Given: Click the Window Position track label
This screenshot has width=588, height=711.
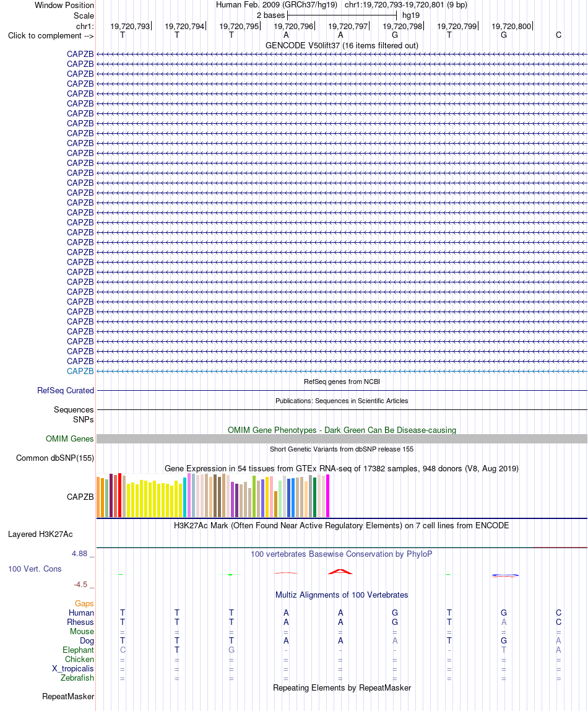Looking at the screenshot, I should (64, 6).
